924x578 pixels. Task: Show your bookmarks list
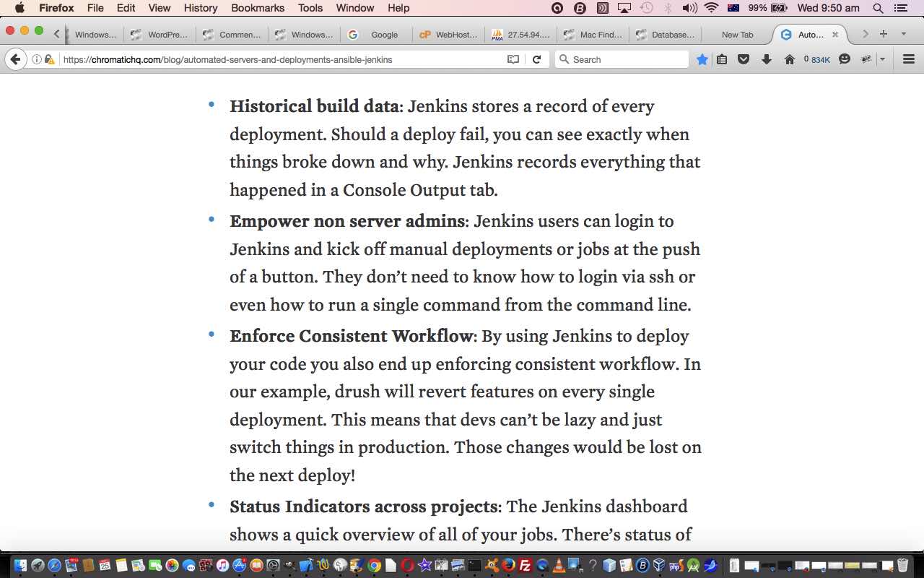click(x=722, y=59)
